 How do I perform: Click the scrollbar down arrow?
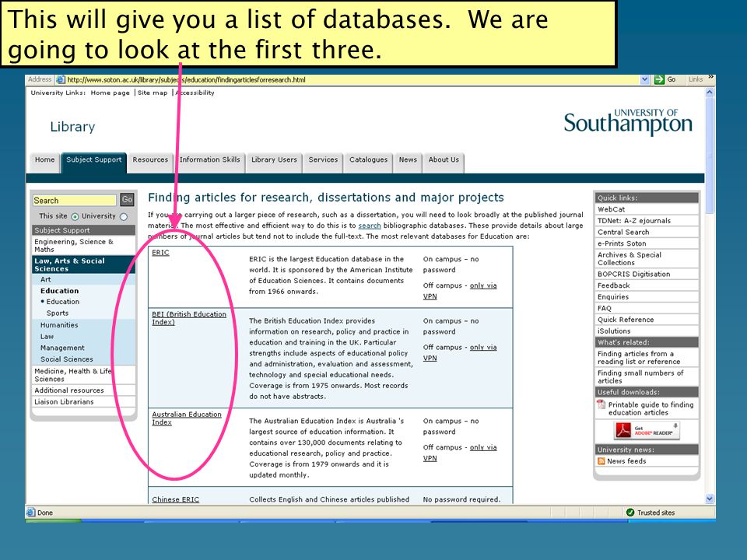point(710,499)
